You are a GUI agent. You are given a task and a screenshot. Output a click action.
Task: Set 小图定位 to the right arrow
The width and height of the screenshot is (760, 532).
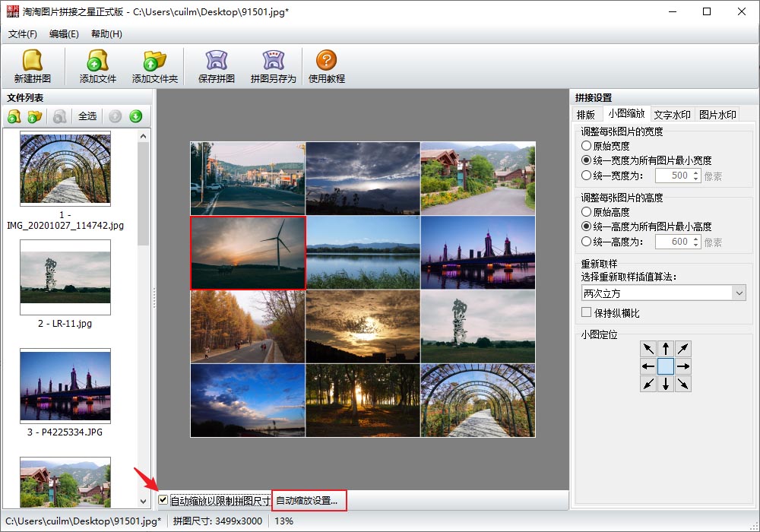[683, 366]
